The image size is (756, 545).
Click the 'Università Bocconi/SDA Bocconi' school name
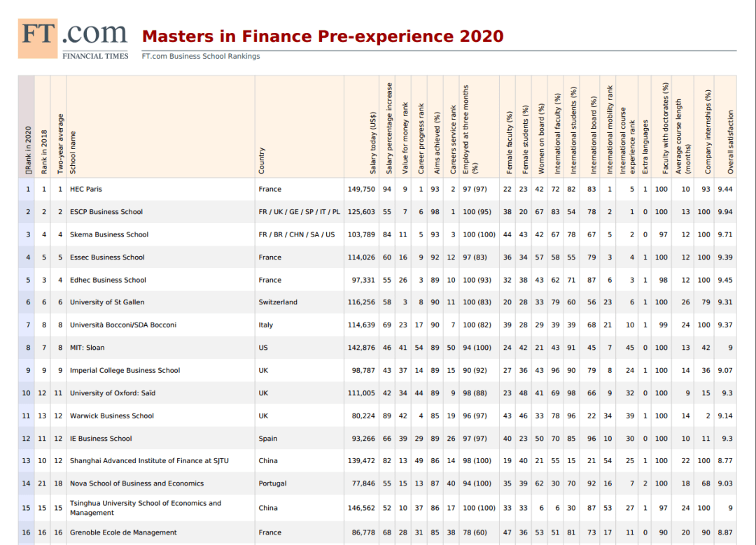click(123, 325)
